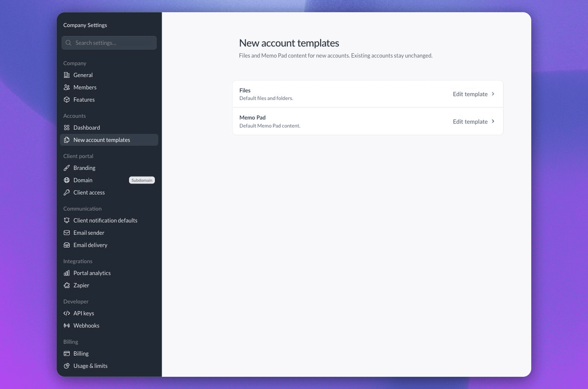Go to Email sender settings

(109, 233)
